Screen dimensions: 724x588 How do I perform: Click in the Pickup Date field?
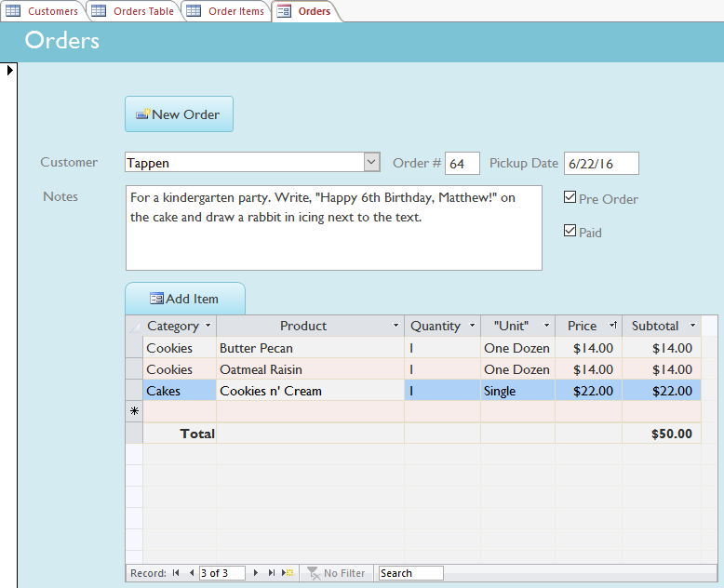click(601, 164)
